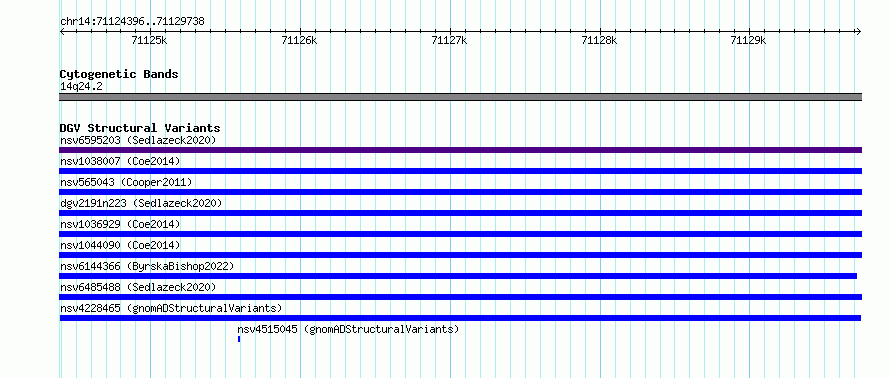
Task: Click the blue dgv2191n223 variant bar
Action: tap(460, 213)
